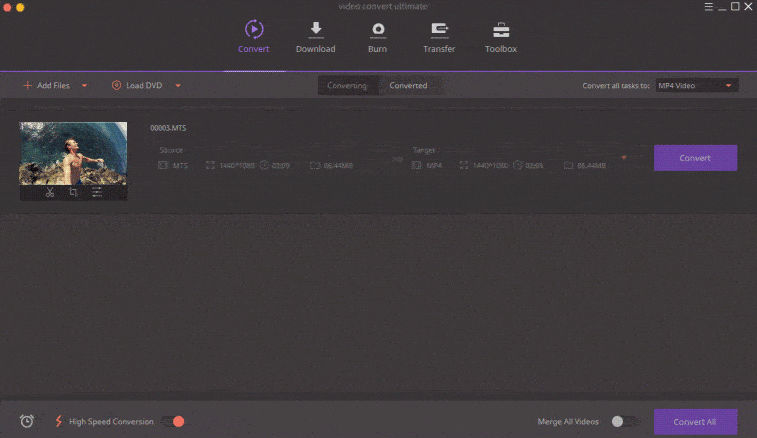Click the yellow minimize dot
Screen dimensions: 757x438
[20, 7]
